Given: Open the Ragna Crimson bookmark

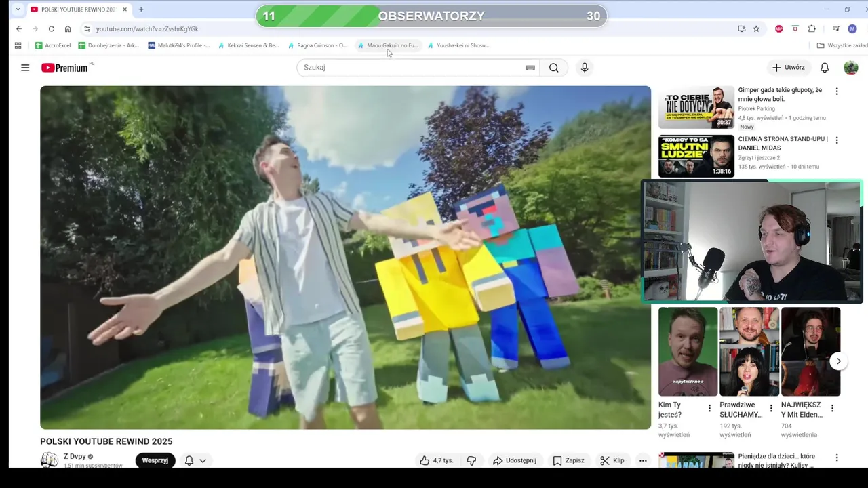Looking at the screenshot, I should coord(317,45).
